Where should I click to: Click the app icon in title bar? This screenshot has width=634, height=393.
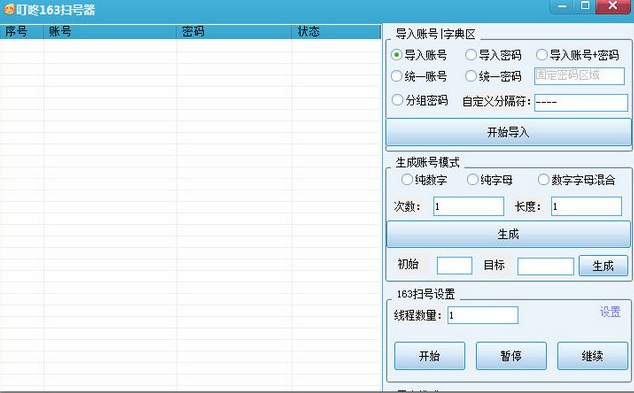(9, 9)
